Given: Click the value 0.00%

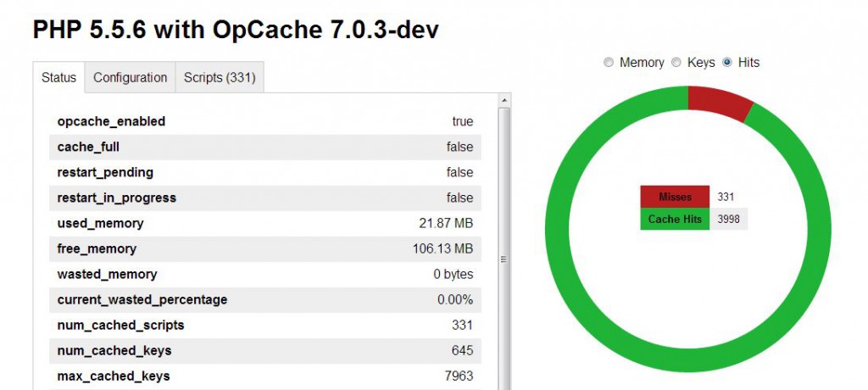Looking at the screenshot, I should coord(455,299).
